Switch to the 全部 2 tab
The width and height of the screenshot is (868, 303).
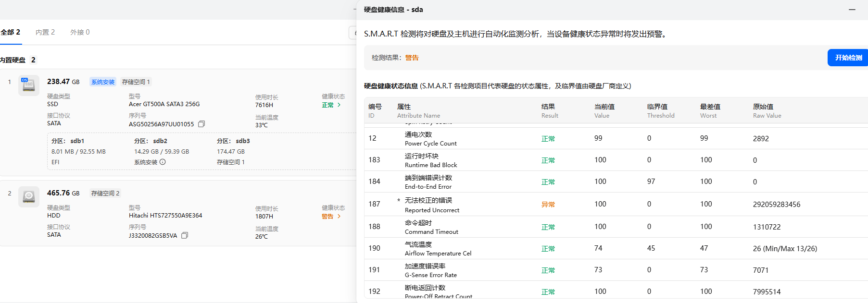click(x=11, y=32)
